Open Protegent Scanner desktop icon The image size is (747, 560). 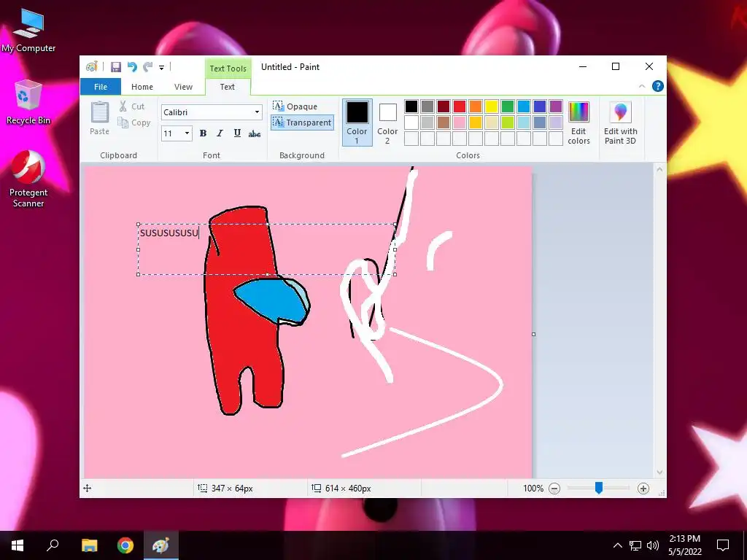click(x=28, y=179)
